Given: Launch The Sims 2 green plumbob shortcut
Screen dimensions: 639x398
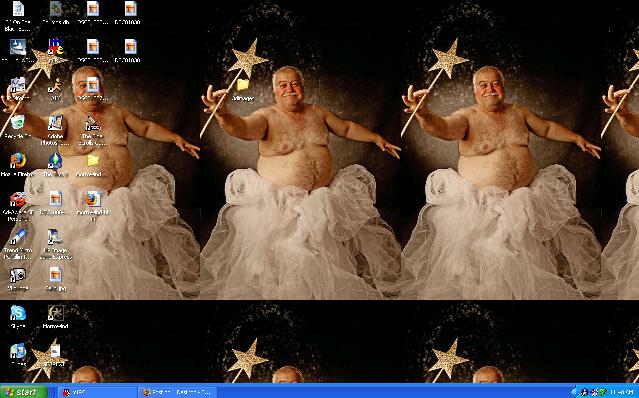Looking at the screenshot, I should point(55,161).
